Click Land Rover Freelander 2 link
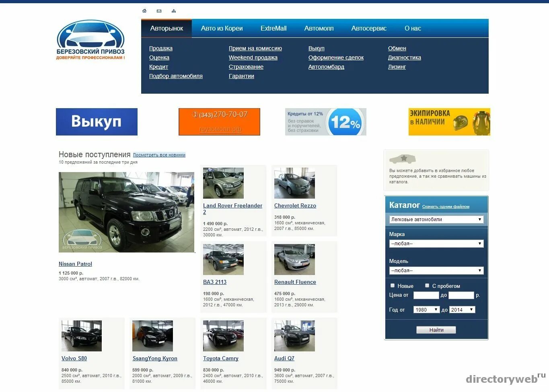Screen dimensions: 549x392 click(x=232, y=209)
